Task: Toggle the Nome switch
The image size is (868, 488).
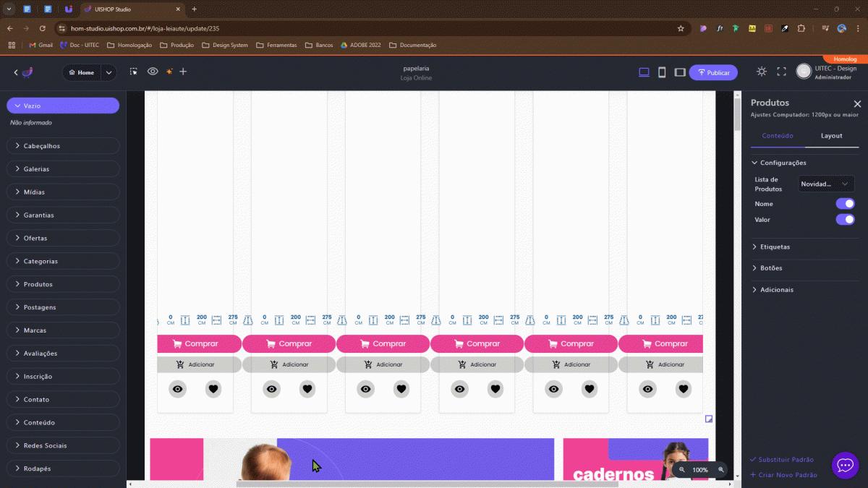Action: pyautogui.click(x=845, y=204)
